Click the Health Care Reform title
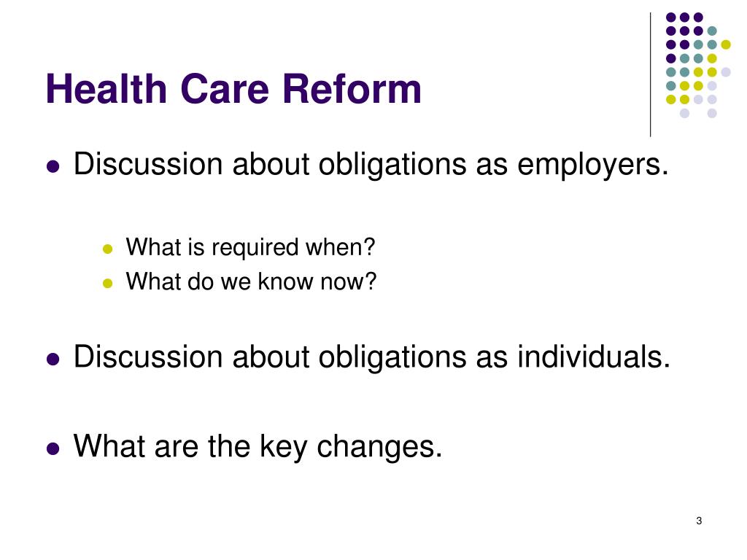Screen dimensions: 747x560 click(233, 88)
